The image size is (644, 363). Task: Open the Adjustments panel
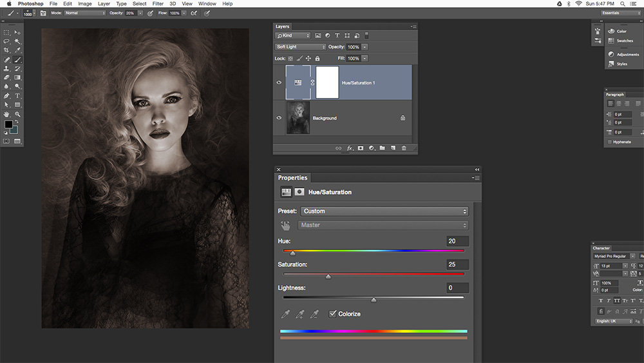click(x=623, y=54)
